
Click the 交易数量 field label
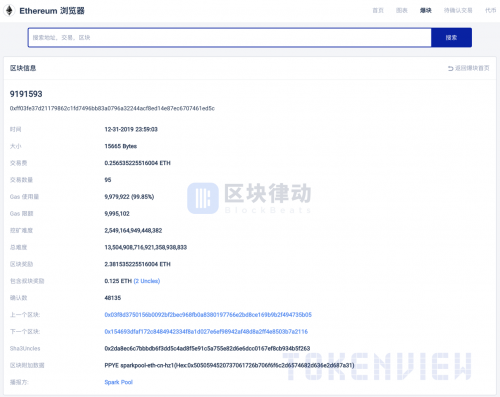click(21, 180)
